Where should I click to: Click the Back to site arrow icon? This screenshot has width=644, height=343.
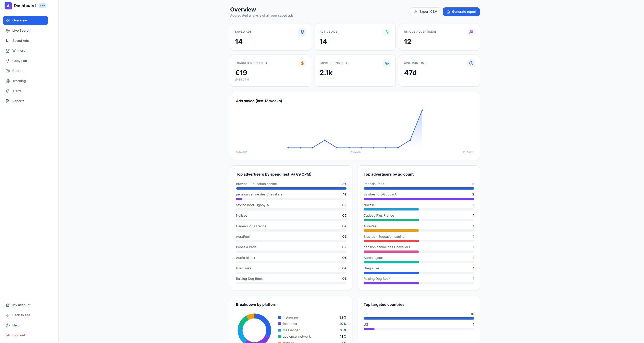pyautogui.click(x=8, y=315)
